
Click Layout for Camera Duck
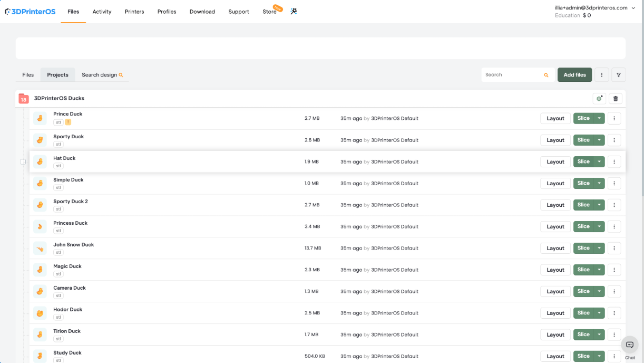click(555, 291)
